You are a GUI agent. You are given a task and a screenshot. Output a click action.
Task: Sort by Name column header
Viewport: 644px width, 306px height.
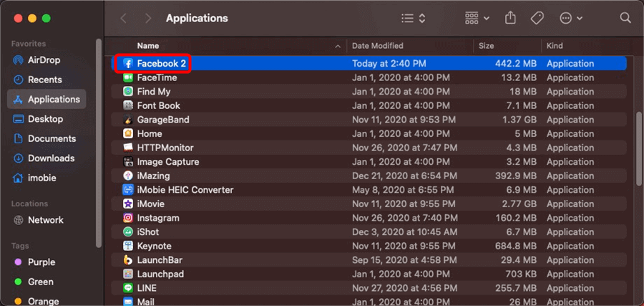click(148, 46)
